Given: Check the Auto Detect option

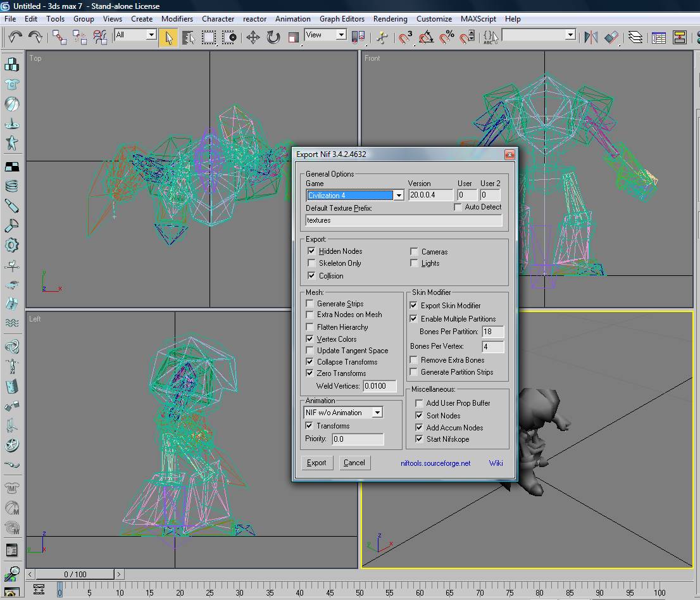Looking at the screenshot, I should pyautogui.click(x=458, y=207).
